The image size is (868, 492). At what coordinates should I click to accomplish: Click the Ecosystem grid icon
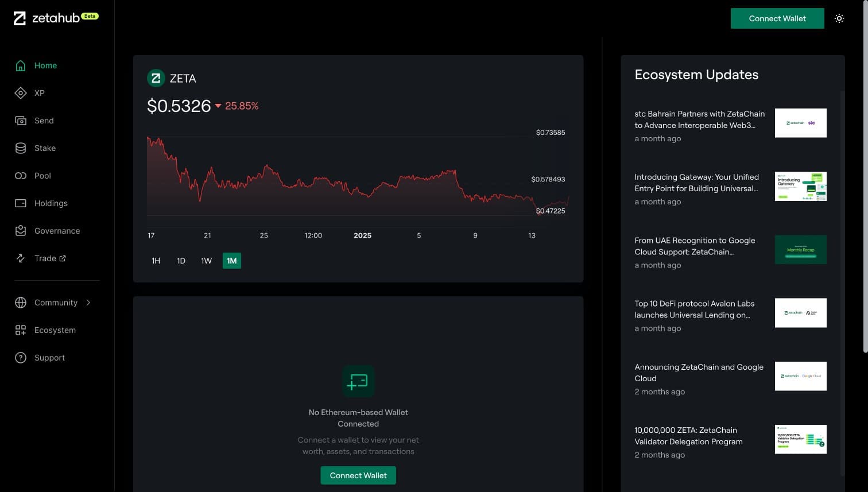point(21,330)
